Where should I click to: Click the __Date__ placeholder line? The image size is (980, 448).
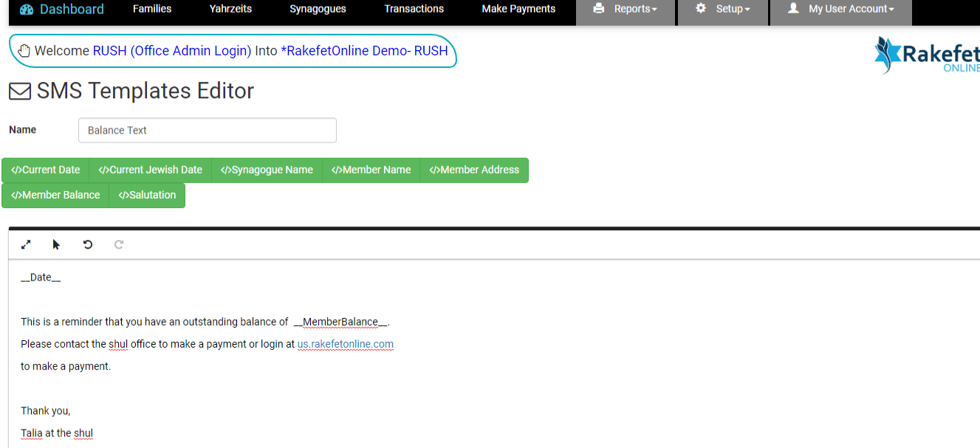tap(41, 278)
